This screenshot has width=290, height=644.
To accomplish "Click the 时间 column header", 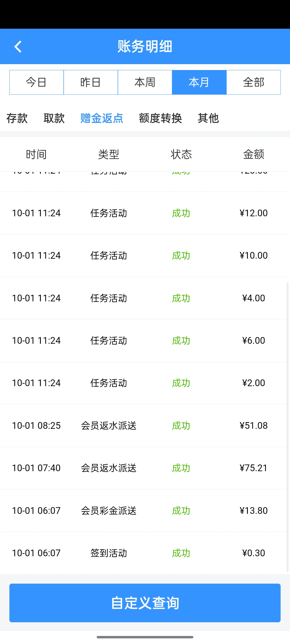I will (36, 155).
